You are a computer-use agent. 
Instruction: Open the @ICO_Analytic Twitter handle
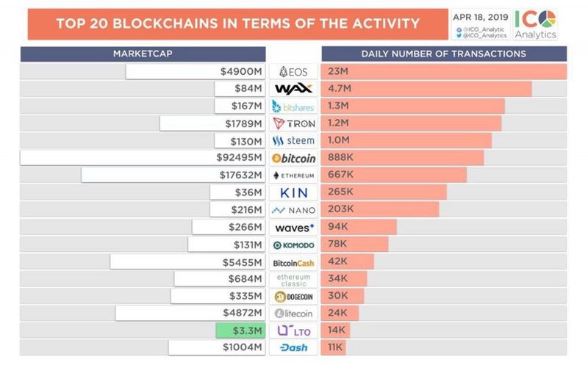click(x=484, y=28)
